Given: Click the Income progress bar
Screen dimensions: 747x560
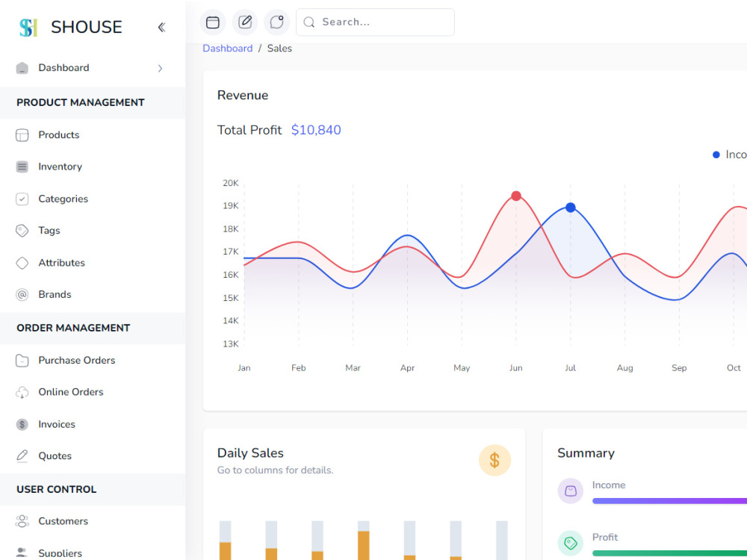Looking at the screenshot, I should pyautogui.click(x=669, y=501).
